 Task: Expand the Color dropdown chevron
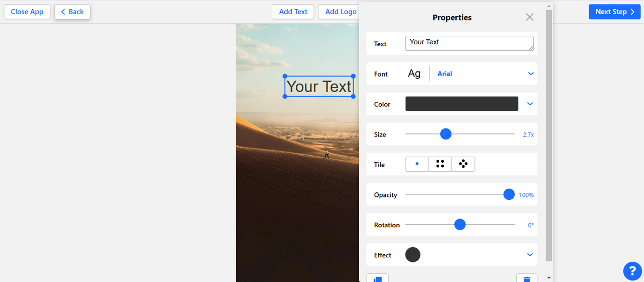pyautogui.click(x=530, y=104)
